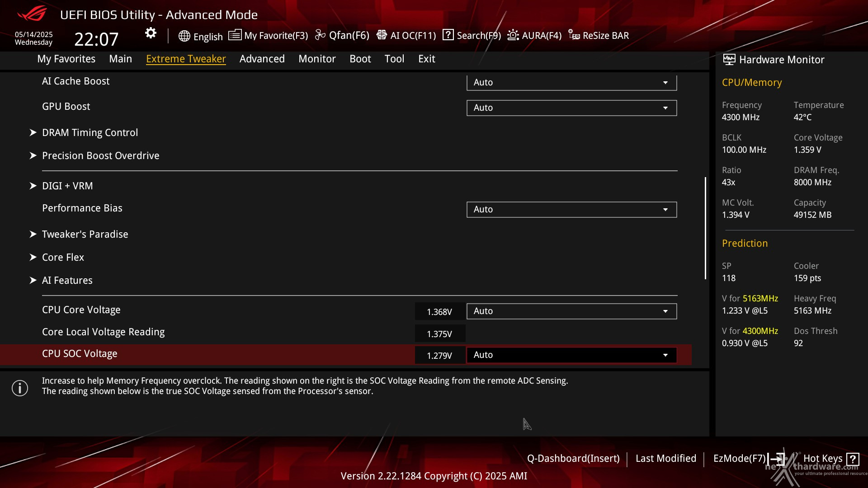Click the info icon beside help text

(x=20, y=388)
